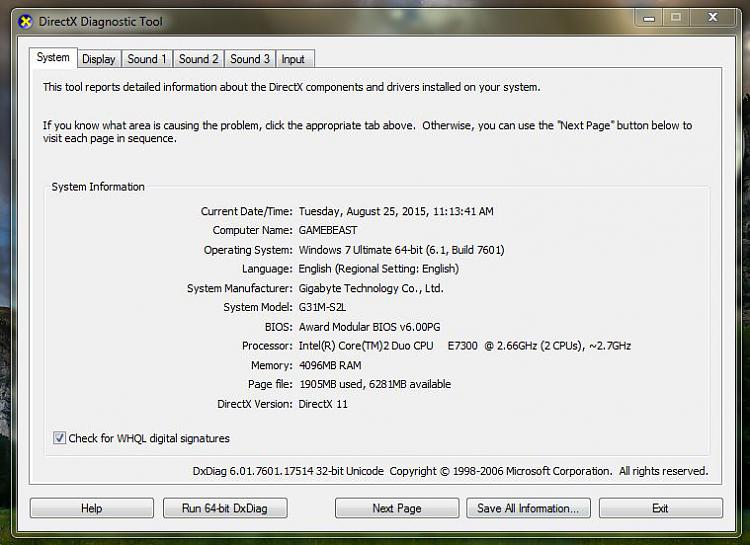Click 'DirectX 11' version value
This screenshot has height=545, width=750.
(323, 404)
